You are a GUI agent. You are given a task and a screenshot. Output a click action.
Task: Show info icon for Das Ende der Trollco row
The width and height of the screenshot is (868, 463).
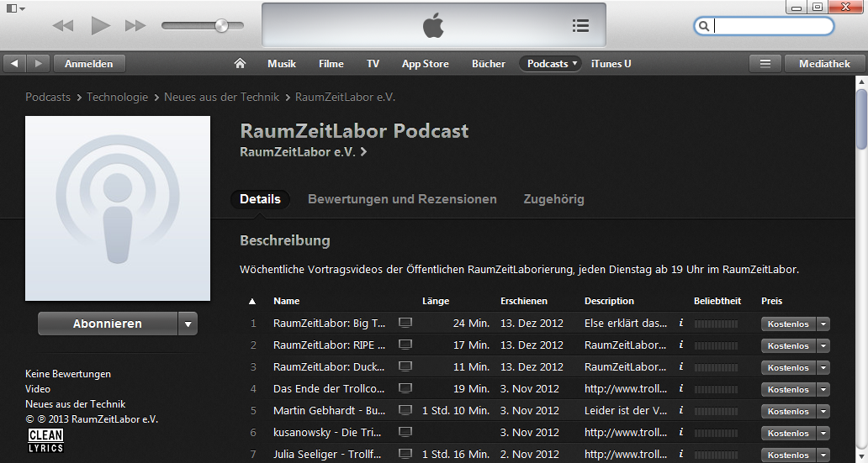tap(681, 387)
